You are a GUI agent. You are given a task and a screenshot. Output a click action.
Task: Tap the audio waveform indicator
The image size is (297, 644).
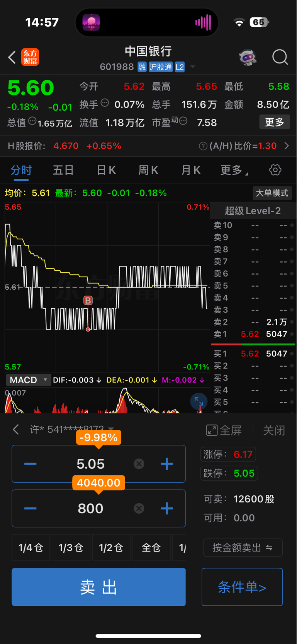pos(203,22)
